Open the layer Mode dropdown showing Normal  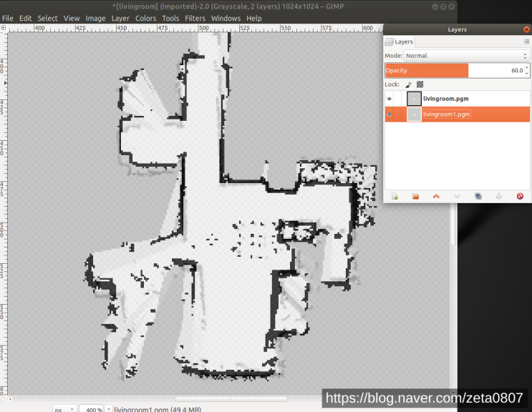click(x=467, y=56)
